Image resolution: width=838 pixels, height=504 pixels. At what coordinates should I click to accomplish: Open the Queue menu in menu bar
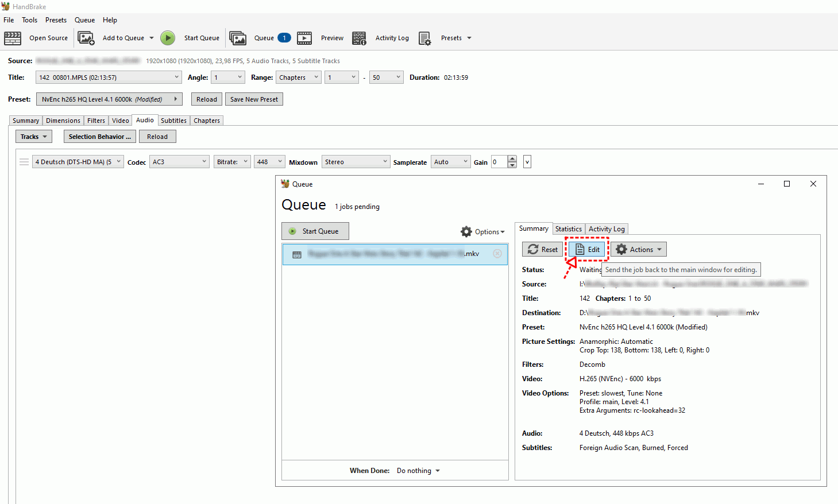pyautogui.click(x=85, y=20)
